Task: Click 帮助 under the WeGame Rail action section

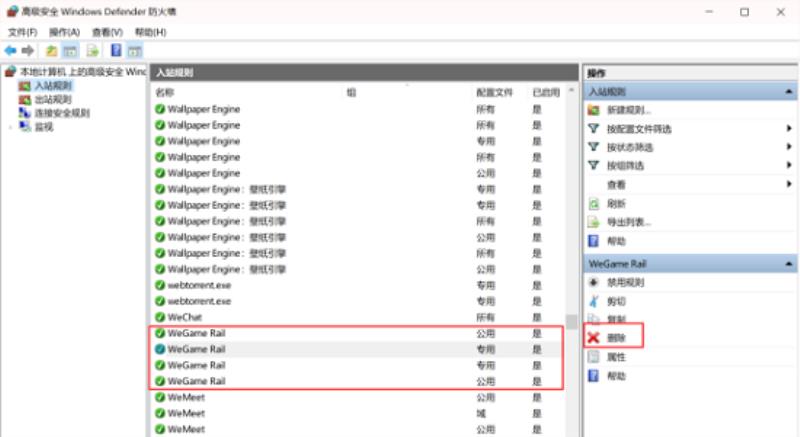Action: [616, 376]
